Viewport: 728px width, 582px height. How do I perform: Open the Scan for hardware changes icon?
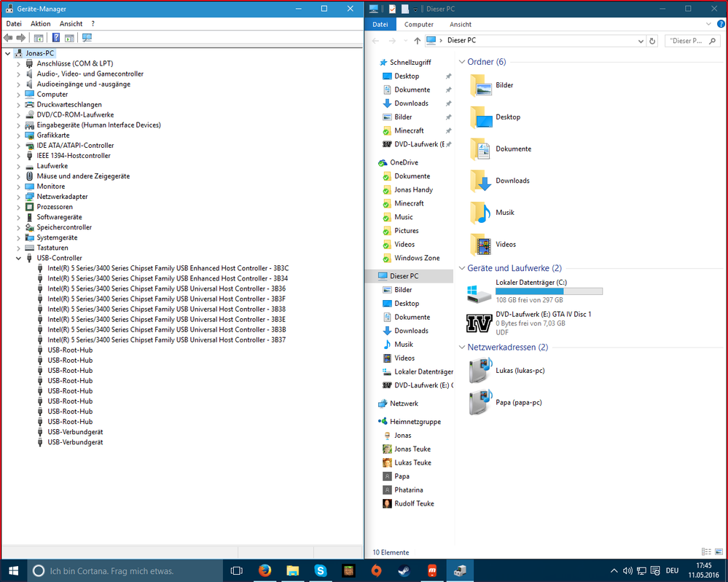(x=86, y=37)
